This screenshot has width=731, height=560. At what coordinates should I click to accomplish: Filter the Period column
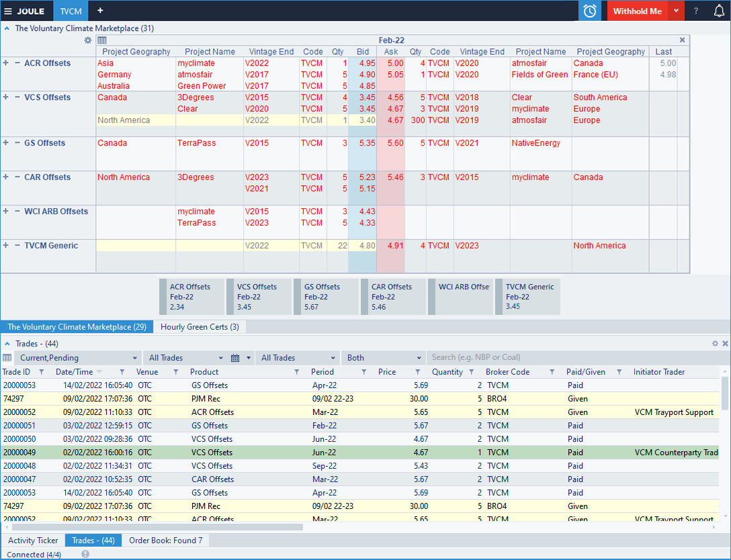363,372
